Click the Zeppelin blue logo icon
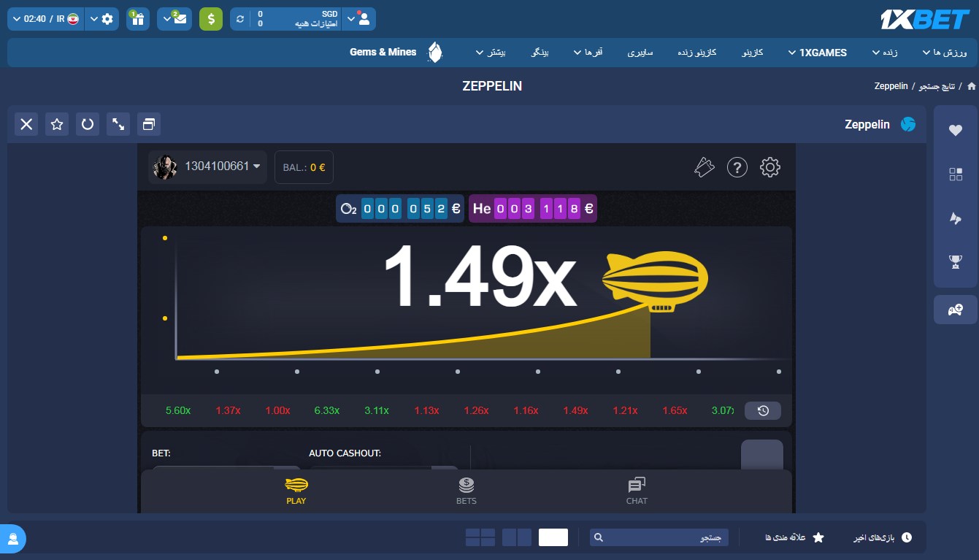Viewport: 979px width, 560px height. [908, 124]
